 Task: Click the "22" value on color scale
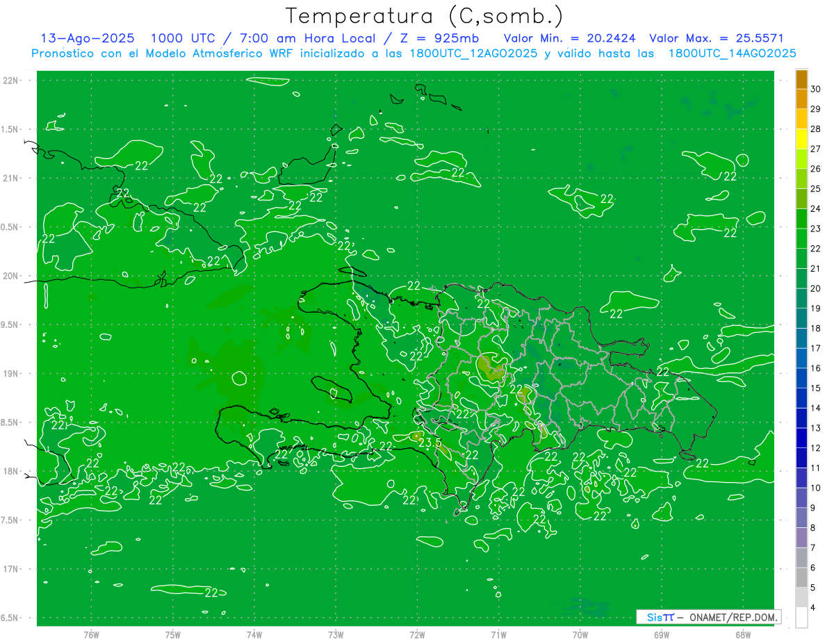[816, 249]
